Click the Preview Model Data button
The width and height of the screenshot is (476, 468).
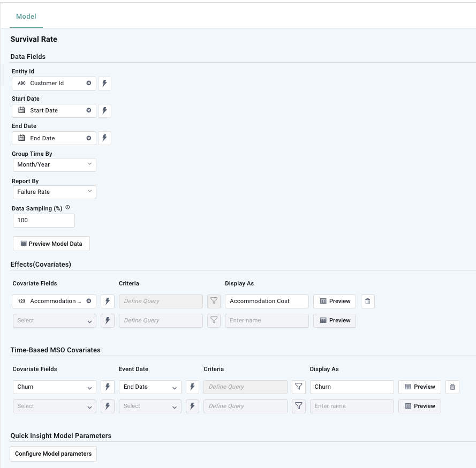(51, 244)
